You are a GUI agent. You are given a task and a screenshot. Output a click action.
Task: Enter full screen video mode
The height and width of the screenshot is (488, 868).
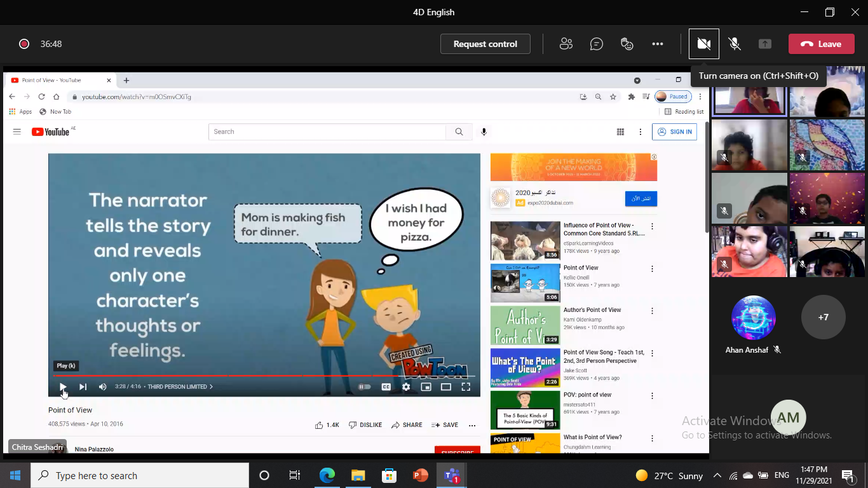(466, 386)
